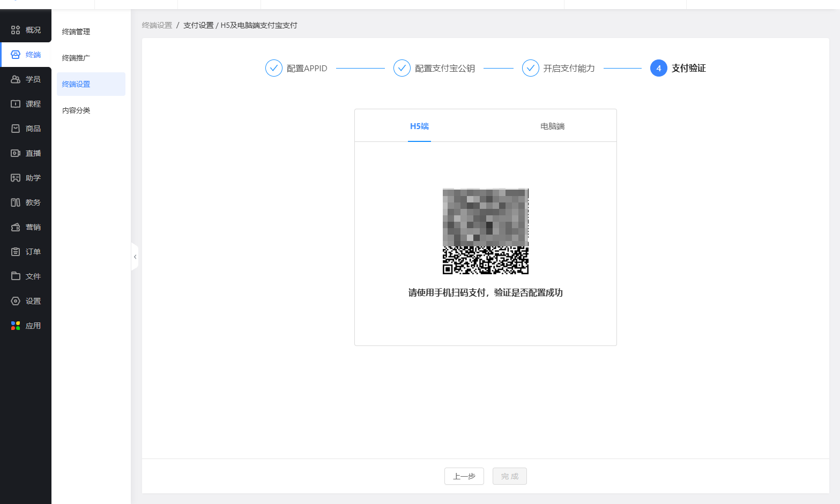Switch to the H5端 tab
Viewport: 840px width, 504px height.
419,126
